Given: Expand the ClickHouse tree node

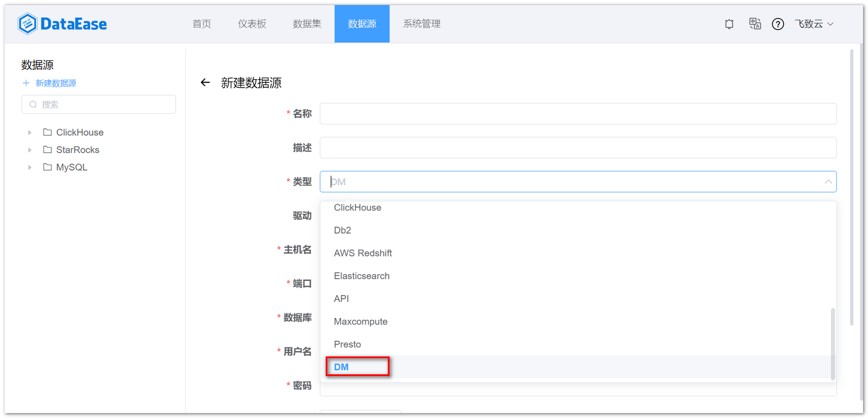Looking at the screenshot, I should pos(29,132).
